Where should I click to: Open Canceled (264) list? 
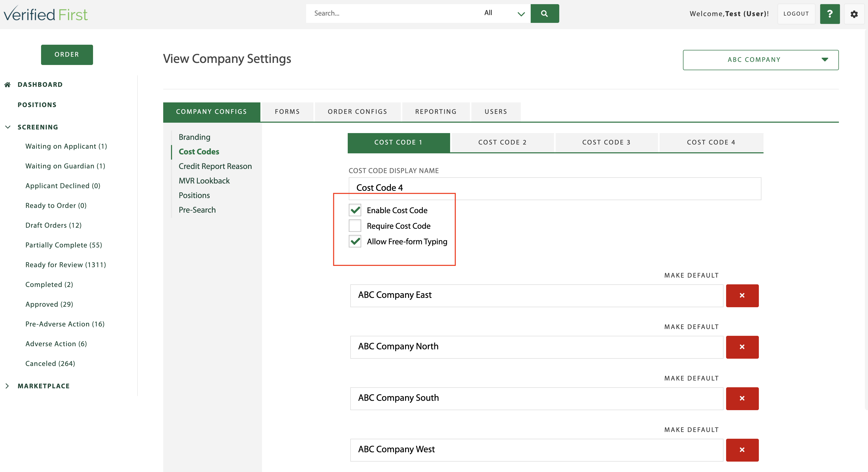tap(50, 364)
